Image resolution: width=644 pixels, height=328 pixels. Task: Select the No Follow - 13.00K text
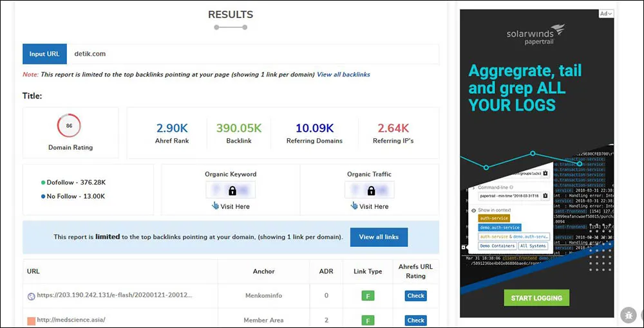coord(76,196)
